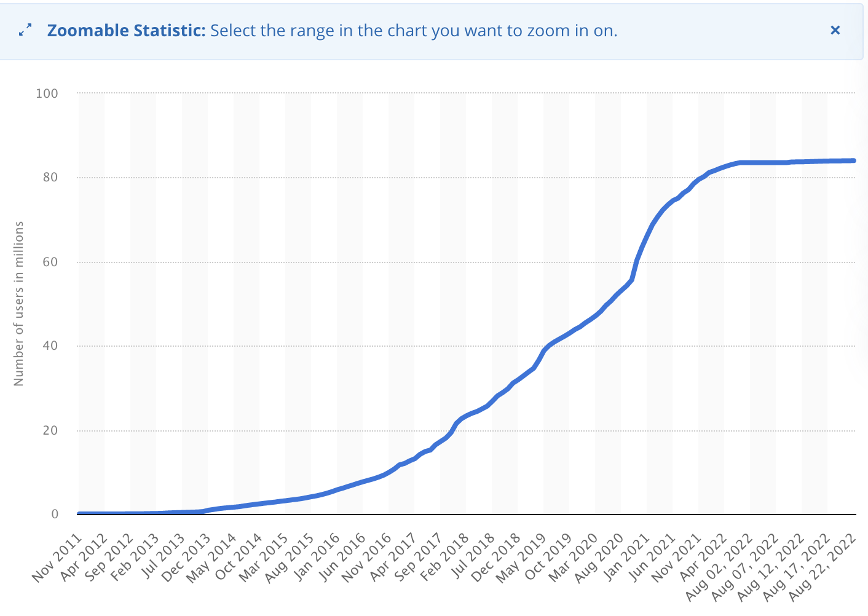
Task: Click the 0 baseline label on y-axis
Action: 55,514
